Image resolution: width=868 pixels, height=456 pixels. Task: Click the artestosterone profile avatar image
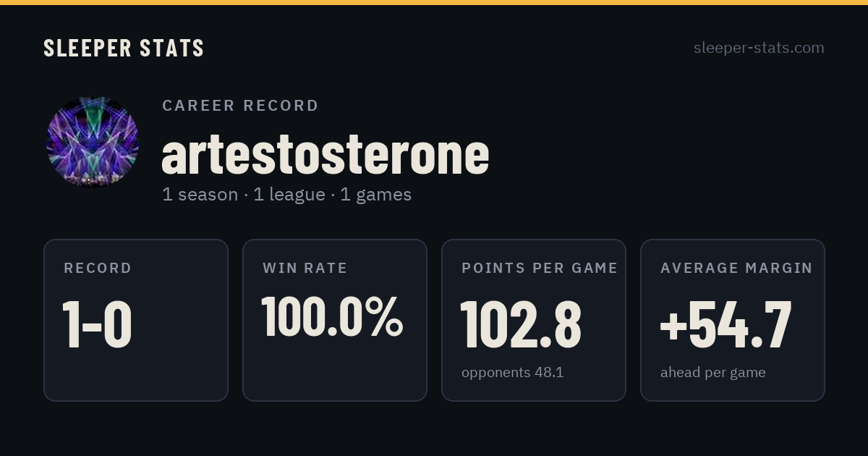point(93,143)
